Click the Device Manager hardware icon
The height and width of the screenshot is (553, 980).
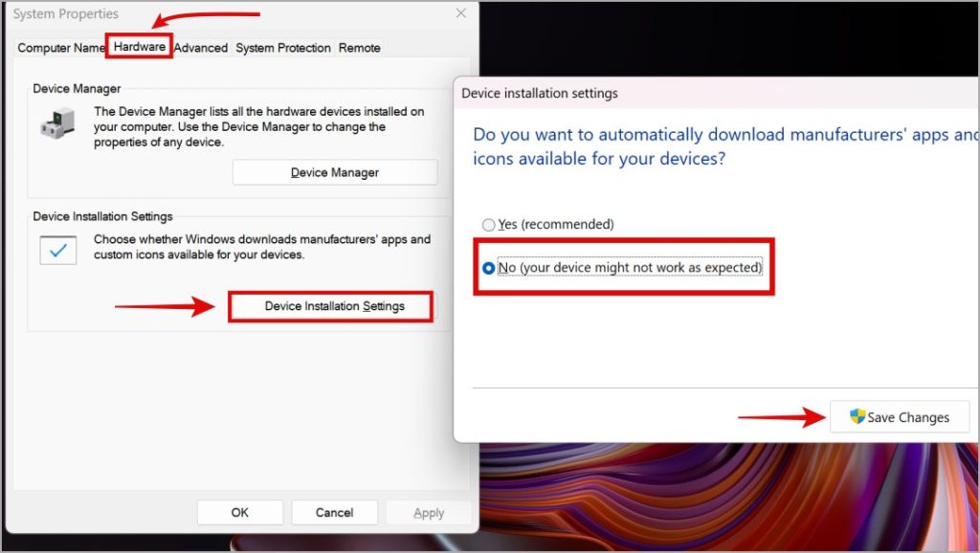(x=57, y=122)
